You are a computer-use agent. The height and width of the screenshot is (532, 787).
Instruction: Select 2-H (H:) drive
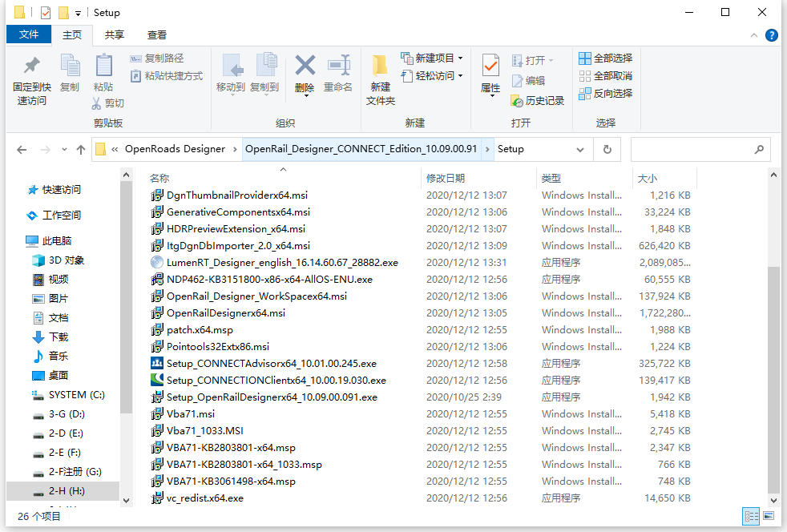point(63,491)
